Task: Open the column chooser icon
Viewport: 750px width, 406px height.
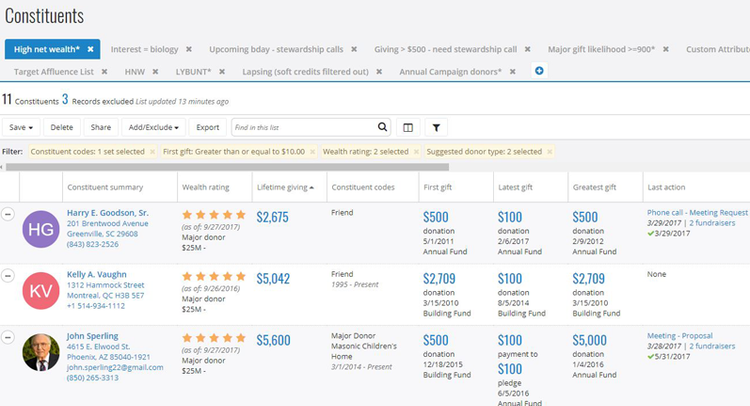Action: (x=408, y=128)
